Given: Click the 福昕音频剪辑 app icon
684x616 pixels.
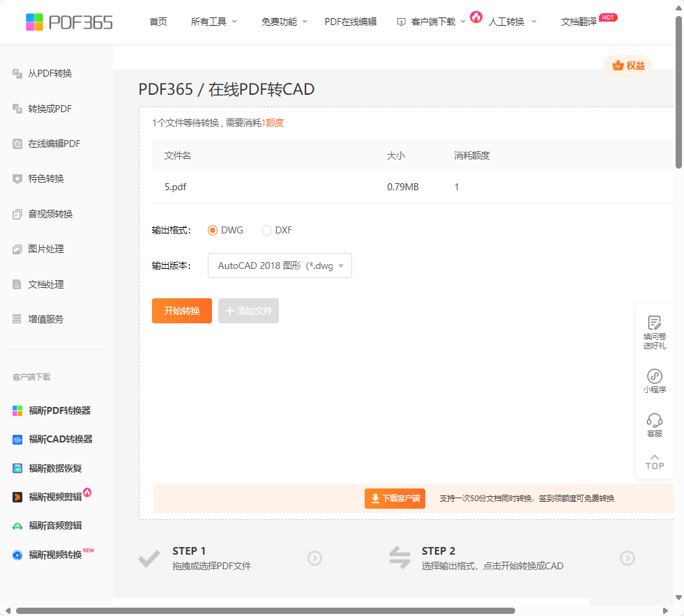Looking at the screenshot, I should [17, 525].
